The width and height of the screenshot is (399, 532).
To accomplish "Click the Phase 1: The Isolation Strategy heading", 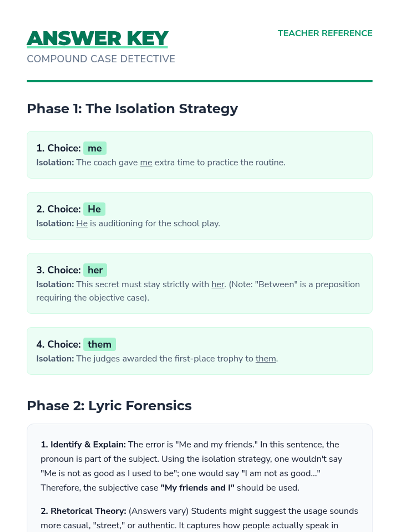I will point(132,109).
